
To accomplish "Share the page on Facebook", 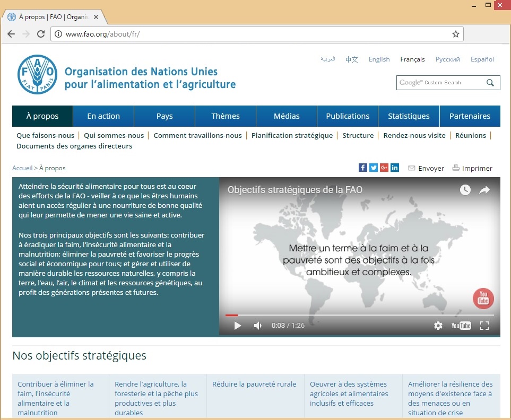I will 363,168.
